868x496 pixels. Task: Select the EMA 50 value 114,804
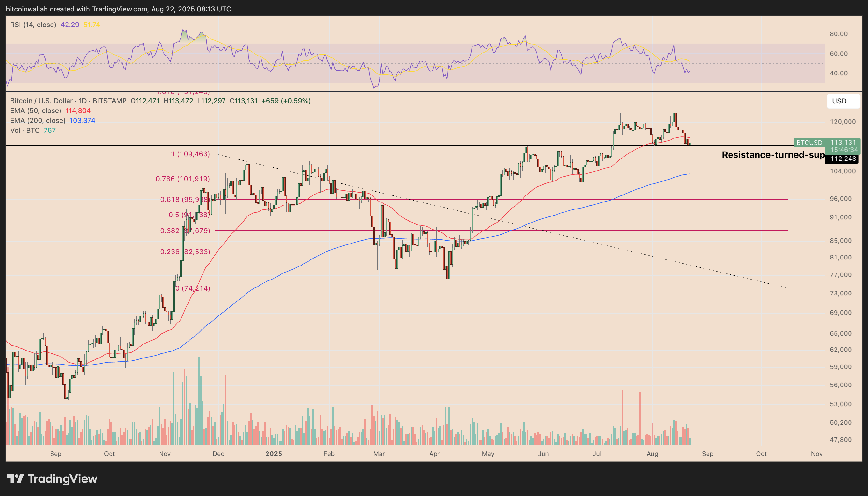[78, 111]
